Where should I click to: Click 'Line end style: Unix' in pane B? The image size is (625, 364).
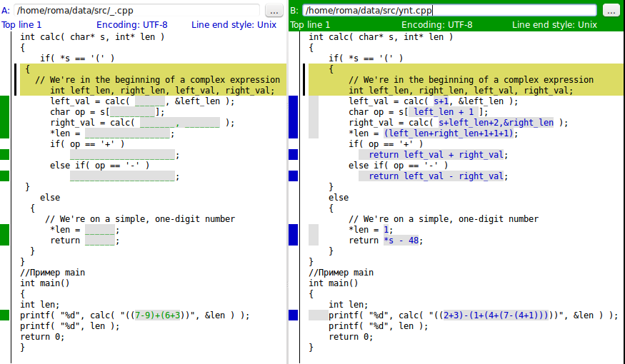[554, 24]
